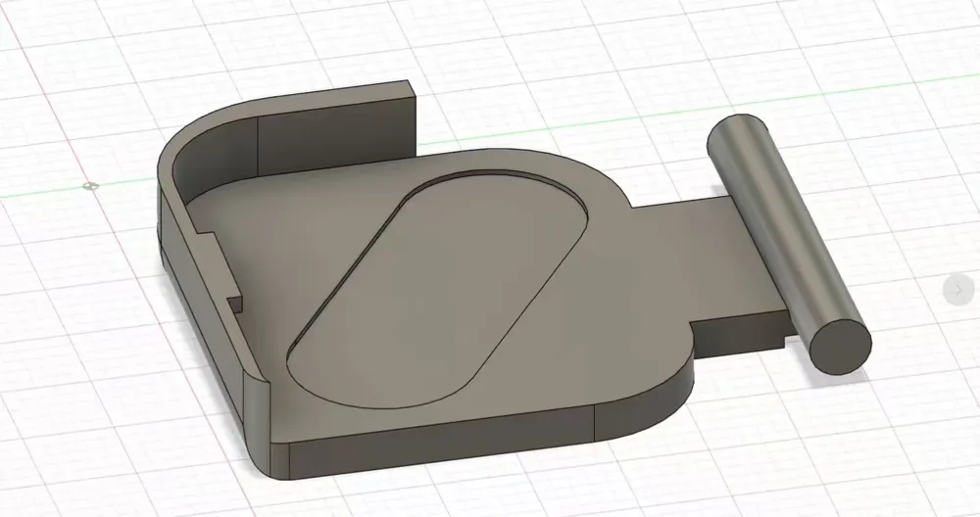This screenshot has width=980, height=517.
Task: Select the origin point marker on the grid
Action: pyautogui.click(x=91, y=185)
